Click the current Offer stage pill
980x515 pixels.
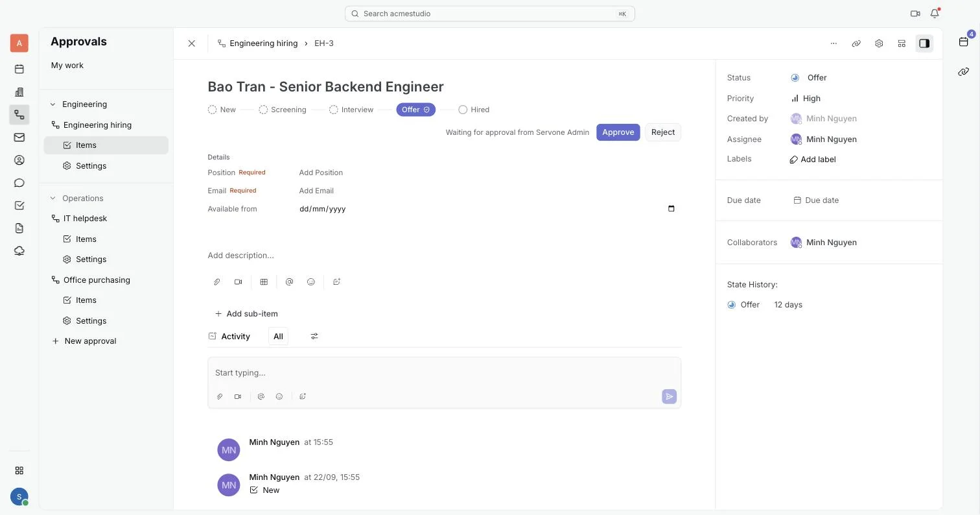point(415,110)
